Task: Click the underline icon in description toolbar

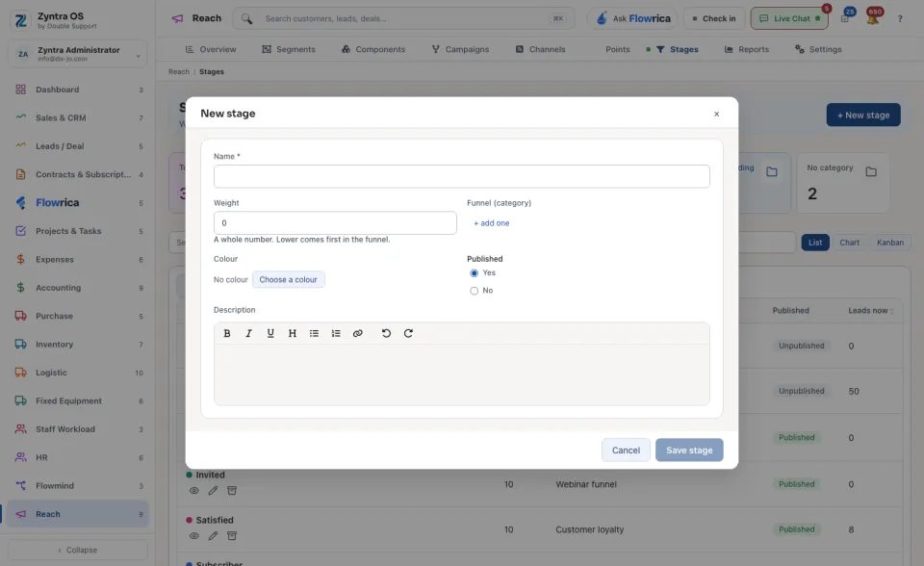Action: coord(270,333)
